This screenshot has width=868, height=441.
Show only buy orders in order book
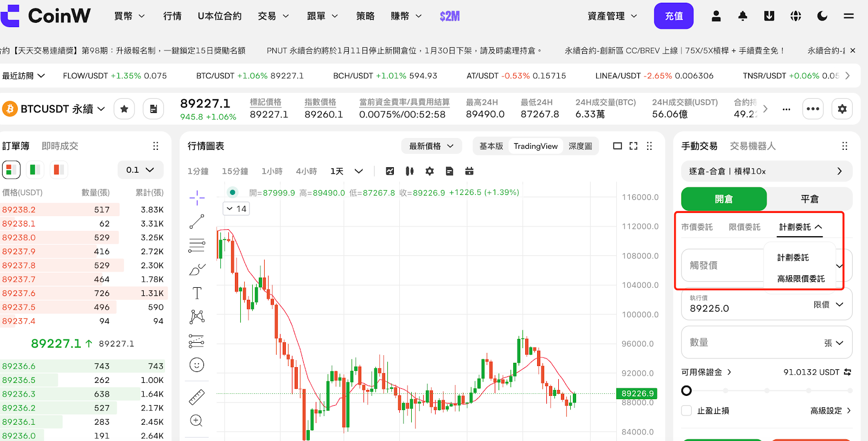[x=35, y=170]
